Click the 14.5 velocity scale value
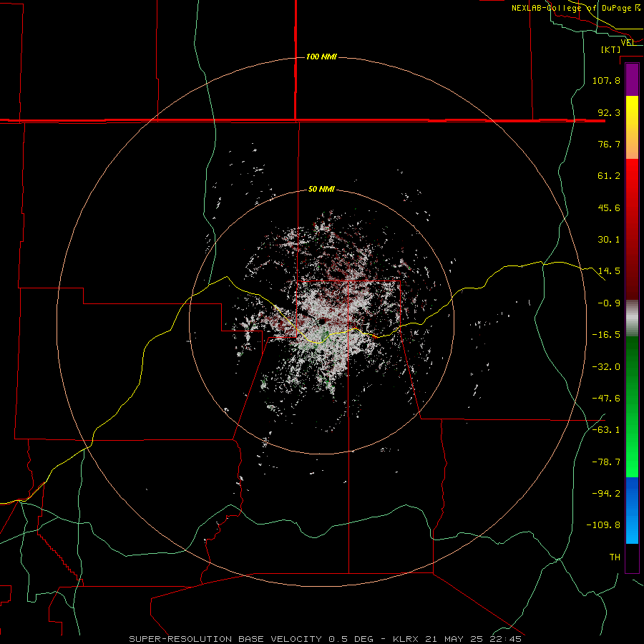 tap(609, 271)
